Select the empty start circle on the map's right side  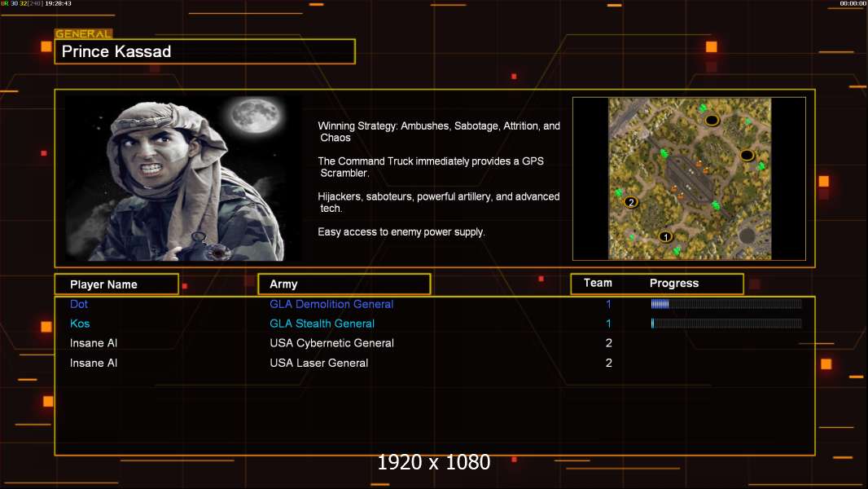tap(747, 155)
